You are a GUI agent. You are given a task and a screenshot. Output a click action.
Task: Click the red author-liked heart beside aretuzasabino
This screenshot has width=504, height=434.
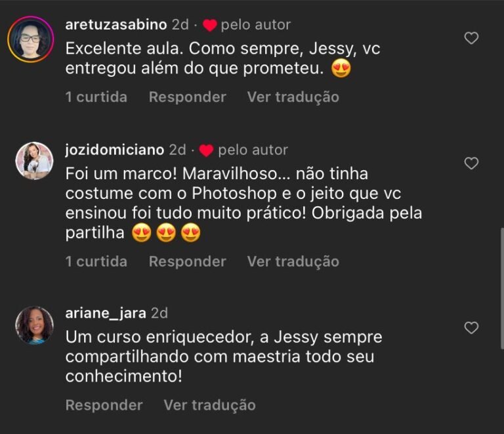click(209, 26)
